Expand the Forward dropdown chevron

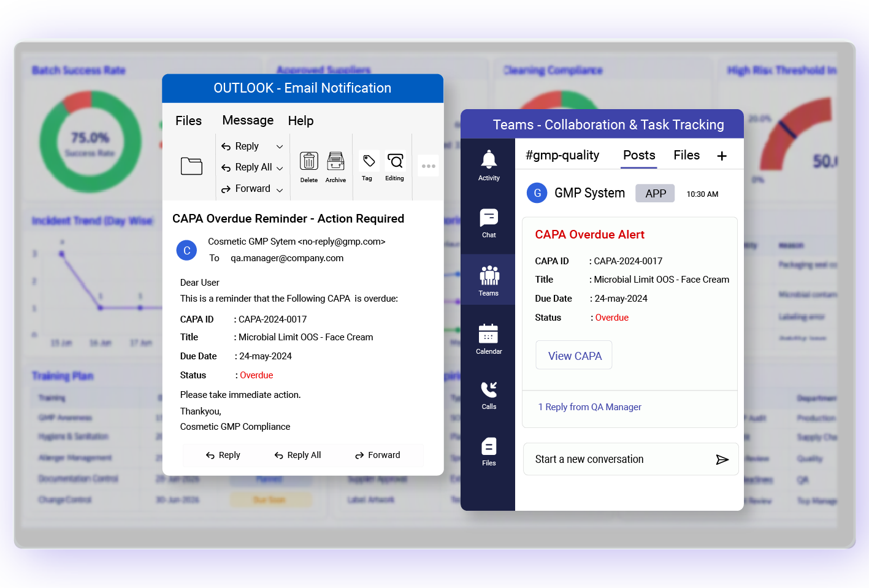pos(280,190)
